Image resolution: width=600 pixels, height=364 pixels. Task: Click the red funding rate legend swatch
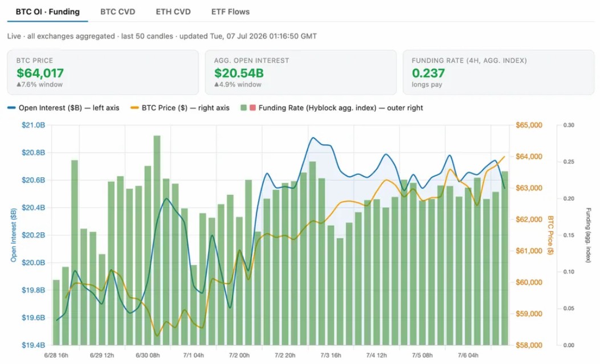click(252, 108)
